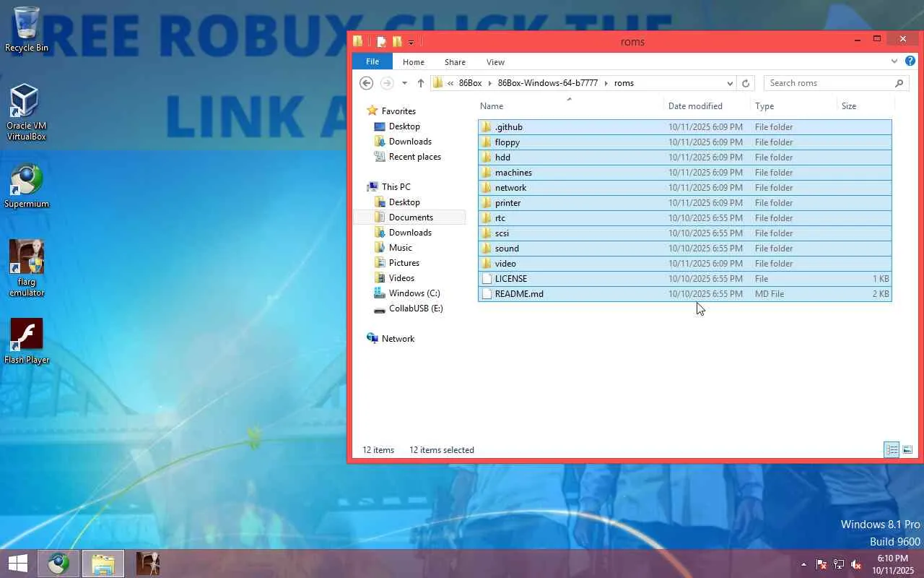Open Documents under This PC

point(411,217)
